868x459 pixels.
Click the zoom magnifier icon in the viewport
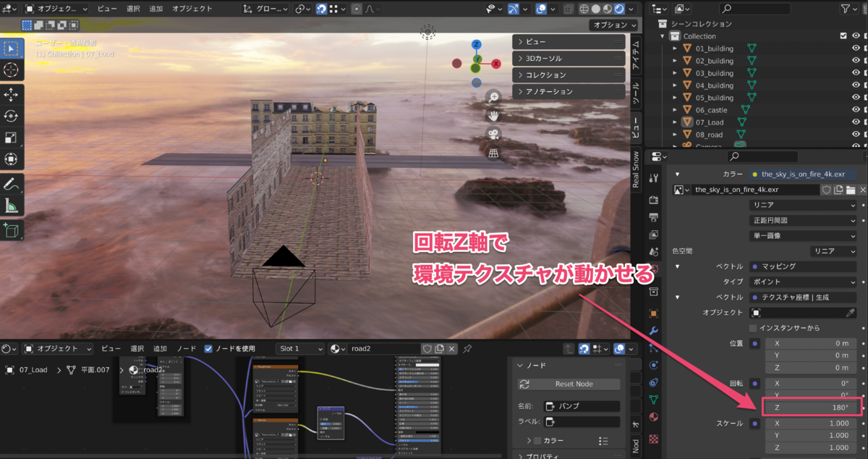pos(493,97)
